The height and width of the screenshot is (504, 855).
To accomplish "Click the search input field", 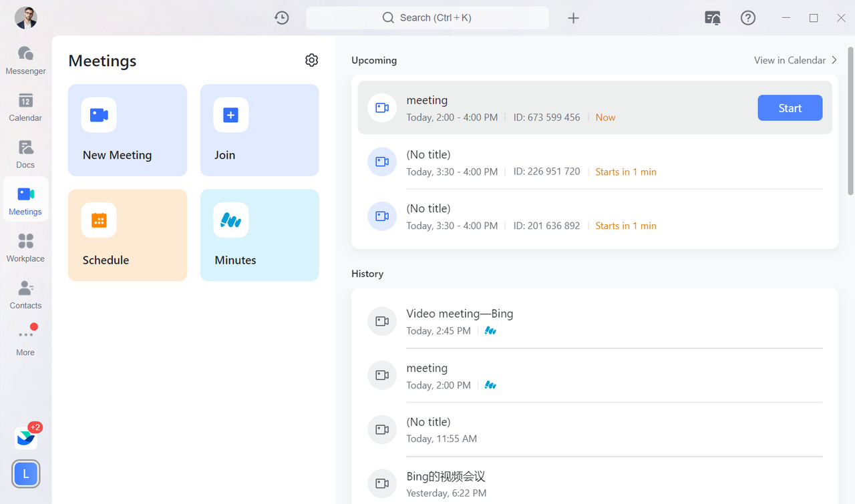I will point(427,18).
